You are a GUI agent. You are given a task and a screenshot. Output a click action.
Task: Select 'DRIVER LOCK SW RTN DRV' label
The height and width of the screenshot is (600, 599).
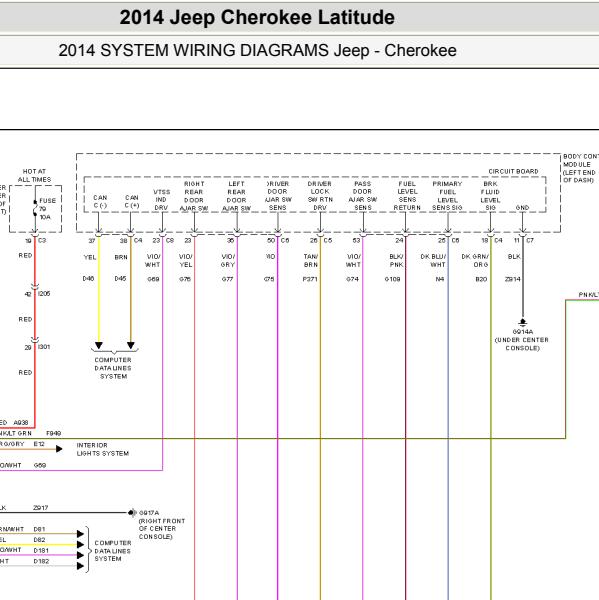tap(320, 196)
